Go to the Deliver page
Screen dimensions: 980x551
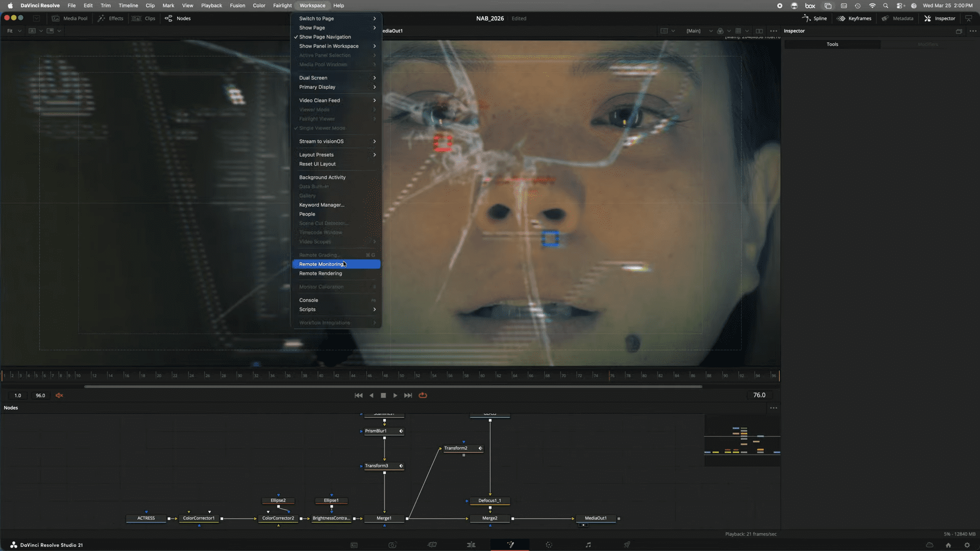click(x=627, y=544)
